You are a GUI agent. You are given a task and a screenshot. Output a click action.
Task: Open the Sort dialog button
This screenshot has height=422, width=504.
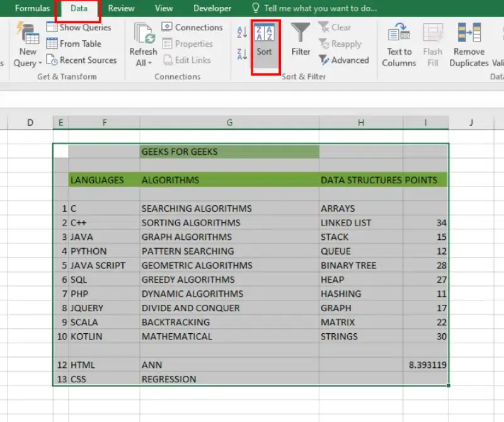click(265, 45)
